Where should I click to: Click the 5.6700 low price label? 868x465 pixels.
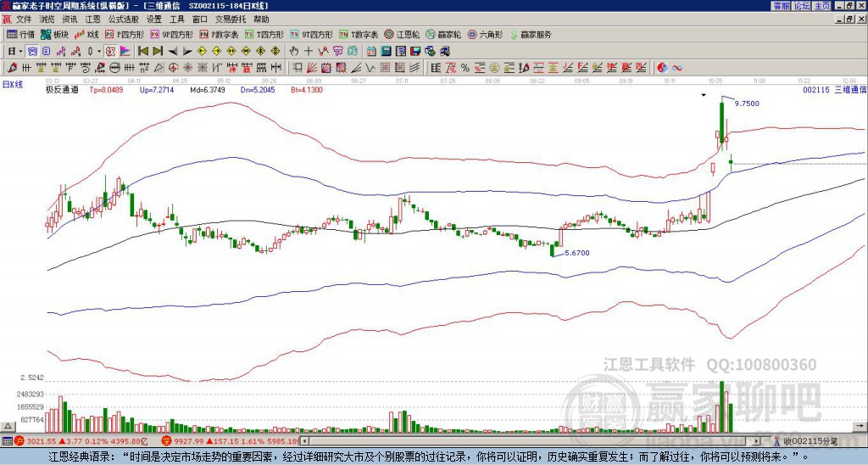click(x=578, y=253)
